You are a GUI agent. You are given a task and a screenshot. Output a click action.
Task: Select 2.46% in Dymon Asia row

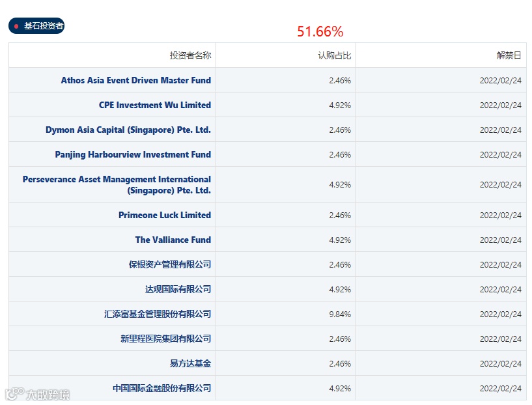[x=340, y=130]
